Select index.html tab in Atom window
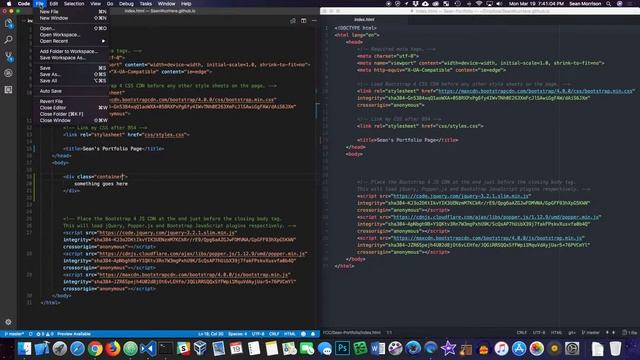Image resolution: width=640 pixels, height=360 pixels. coord(364,19)
